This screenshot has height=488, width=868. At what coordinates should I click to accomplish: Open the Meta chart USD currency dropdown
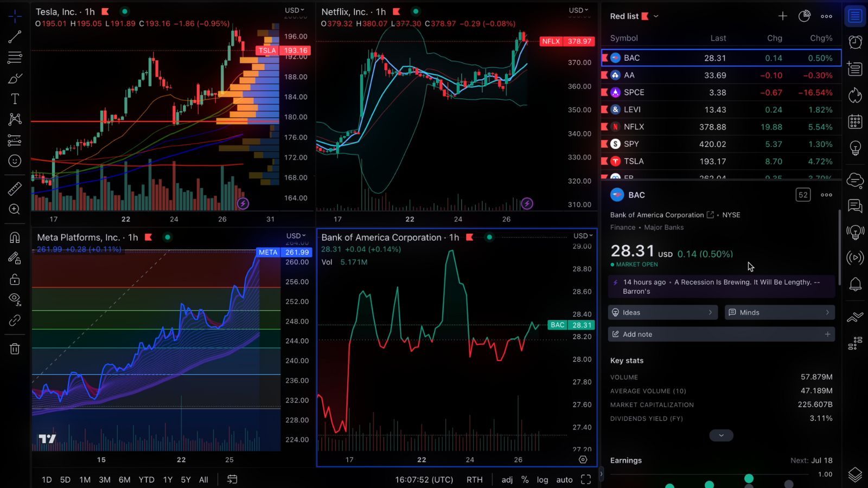[296, 236]
